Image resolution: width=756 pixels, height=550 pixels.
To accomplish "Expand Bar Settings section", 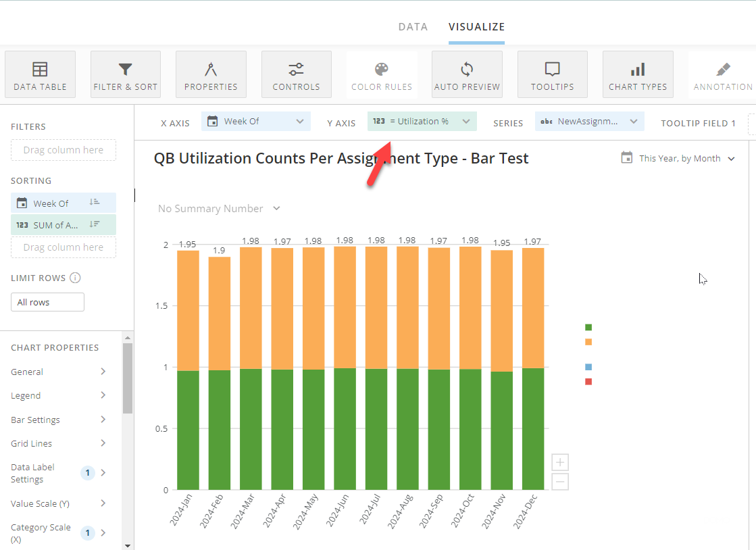I will (x=58, y=420).
